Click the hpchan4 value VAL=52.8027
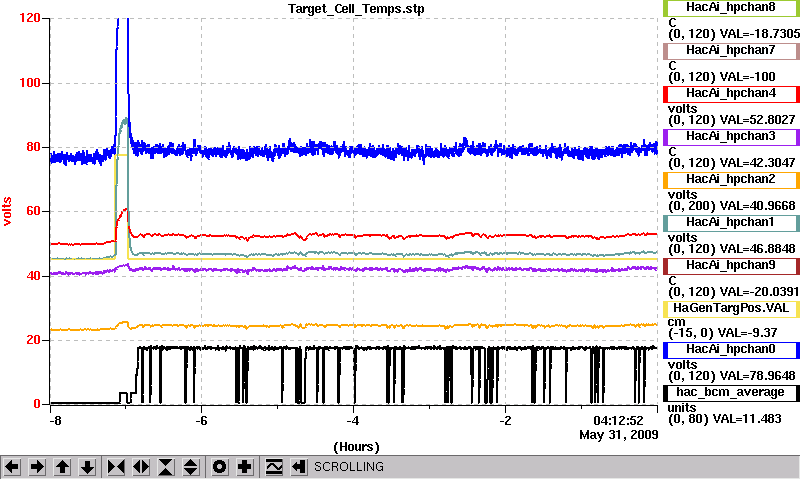 coord(757,120)
